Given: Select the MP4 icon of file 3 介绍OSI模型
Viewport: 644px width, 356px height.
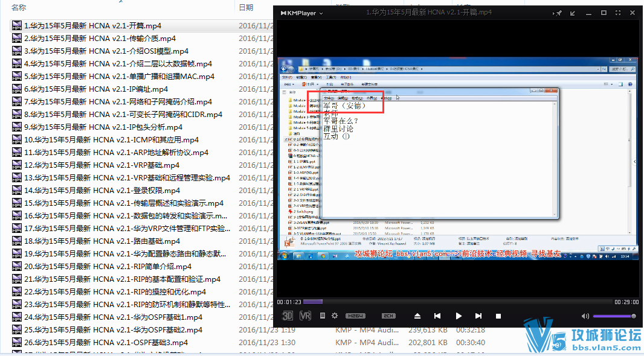Looking at the screenshot, I should click(17, 51).
